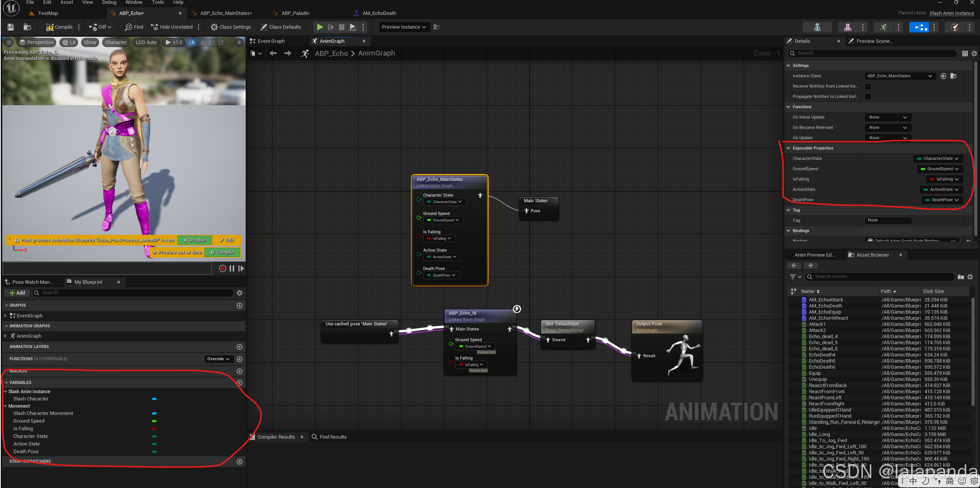Switch to the Event Graph tab
This screenshot has width=980, height=488.
tap(271, 41)
